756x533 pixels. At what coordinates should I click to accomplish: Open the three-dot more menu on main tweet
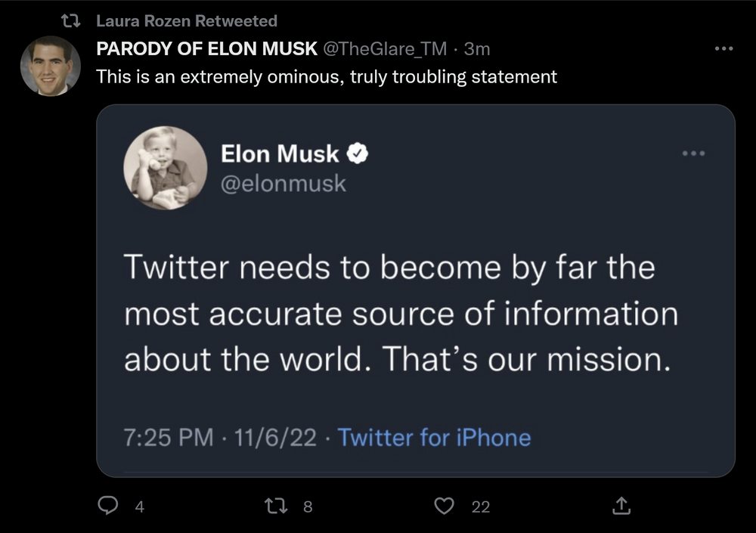[723, 49]
